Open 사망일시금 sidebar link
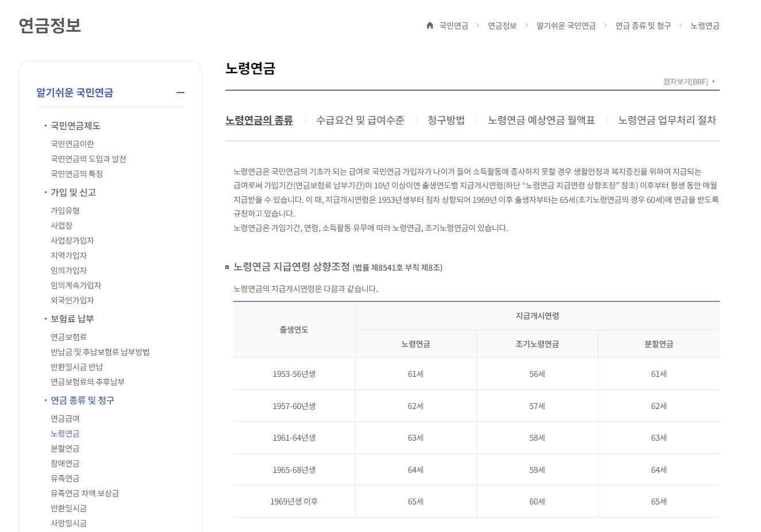The width and height of the screenshot is (761, 532). coord(69,523)
